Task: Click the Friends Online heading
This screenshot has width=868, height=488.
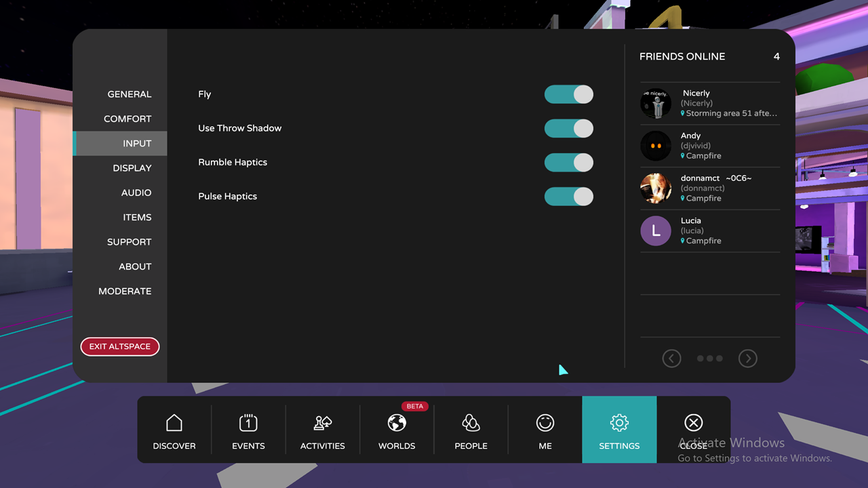Action: [682, 57]
